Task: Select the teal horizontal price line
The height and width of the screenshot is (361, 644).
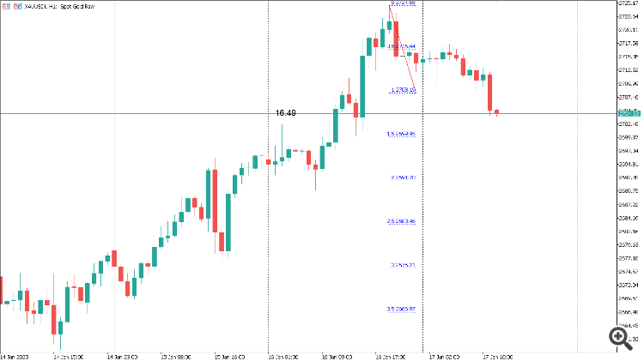Action: 172,113
